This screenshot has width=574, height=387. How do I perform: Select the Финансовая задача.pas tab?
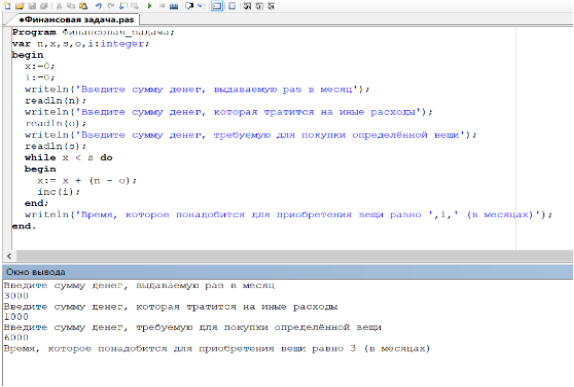pos(76,19)
